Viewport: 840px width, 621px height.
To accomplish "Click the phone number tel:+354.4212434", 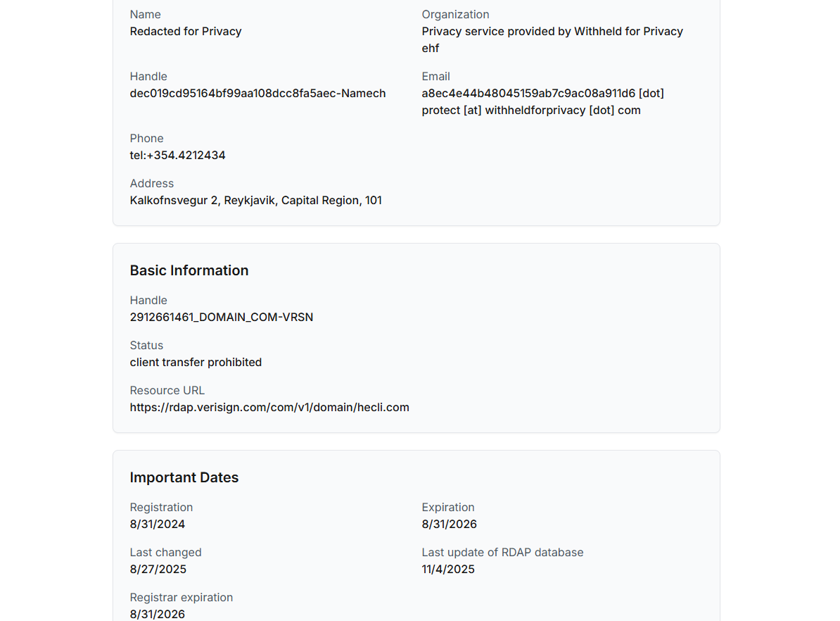I will tap(177, 155).
